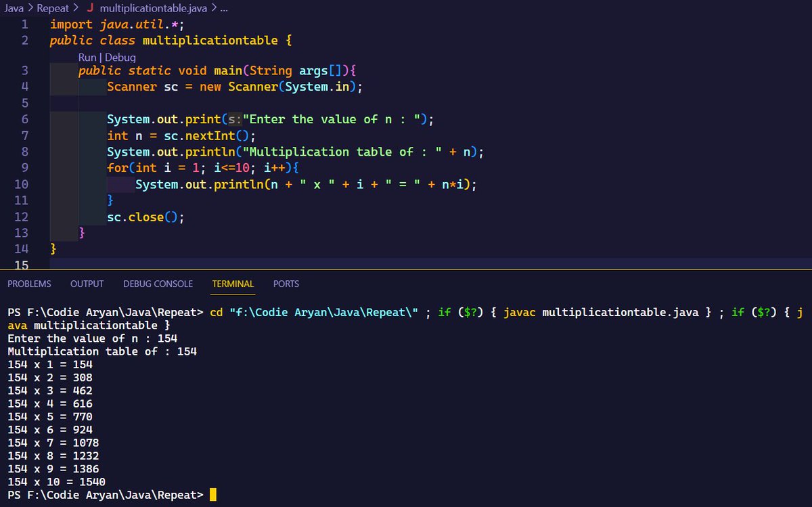Click terminal line '154 x 8 = 1232'
The image size is (812, 507).
[x=53, y=456]
